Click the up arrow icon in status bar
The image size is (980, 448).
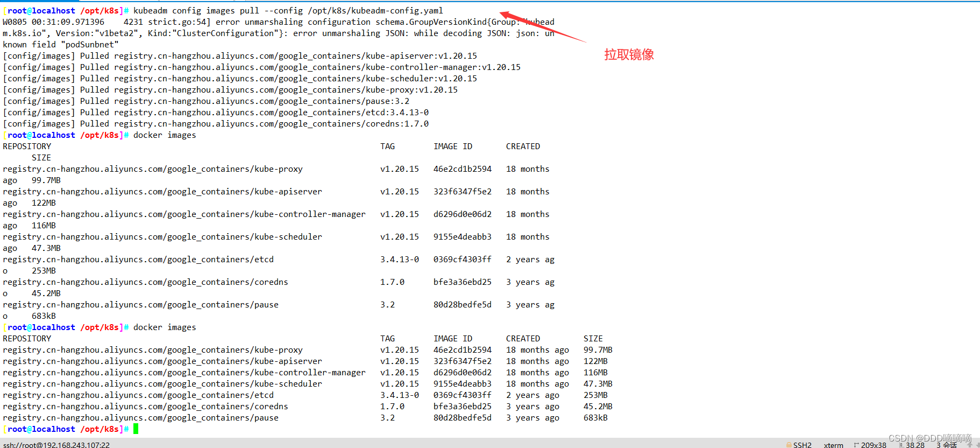(969, 445)
